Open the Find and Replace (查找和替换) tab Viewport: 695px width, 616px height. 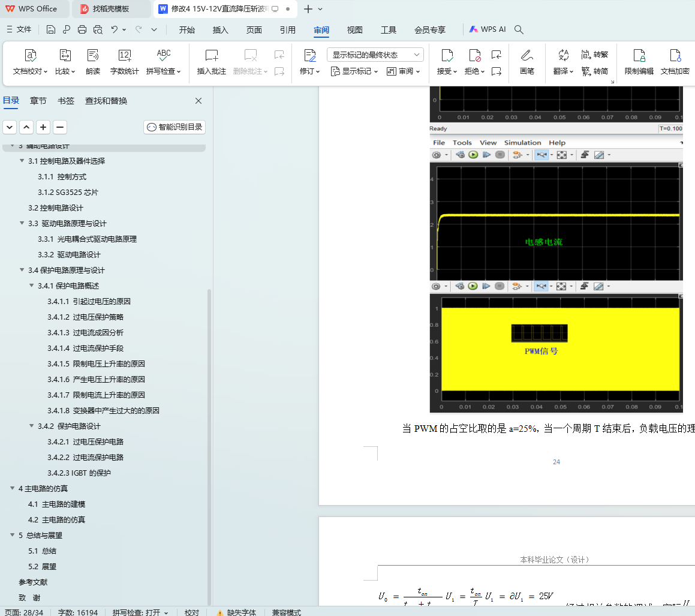[x=106, y=101]
